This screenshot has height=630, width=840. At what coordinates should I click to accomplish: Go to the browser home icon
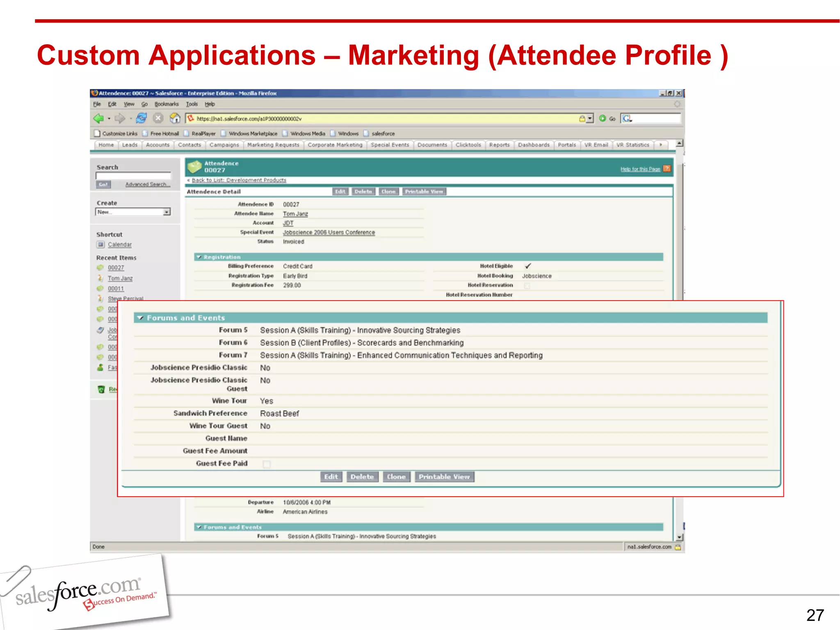175,118
